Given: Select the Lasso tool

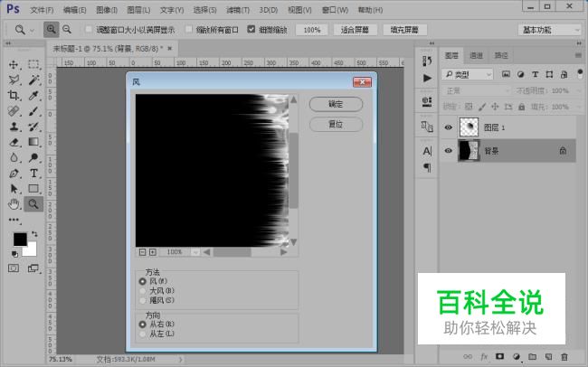Looking at the screenshot, I should [x=14, y=80].
